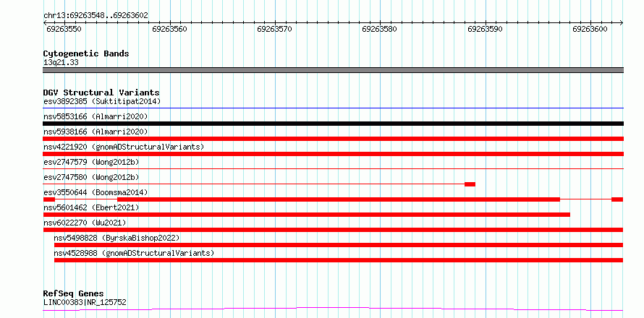Open variant nsv6022270 (Wu2021) label
Image resolution: width=644 pixels, height=318 pixels.
pos(85,223)
